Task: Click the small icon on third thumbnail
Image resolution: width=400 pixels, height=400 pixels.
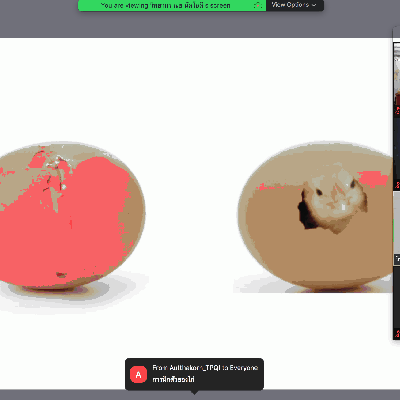Action: tap(397, 259)
